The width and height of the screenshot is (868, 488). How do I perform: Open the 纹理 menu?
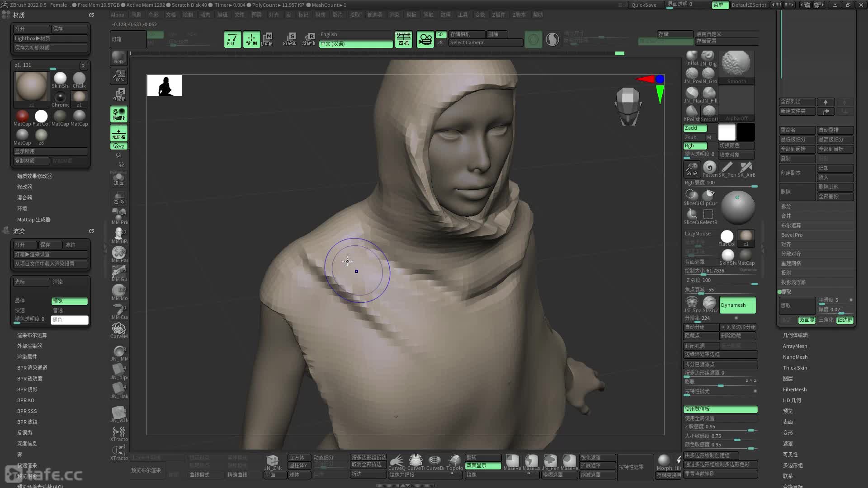[446, 15]
